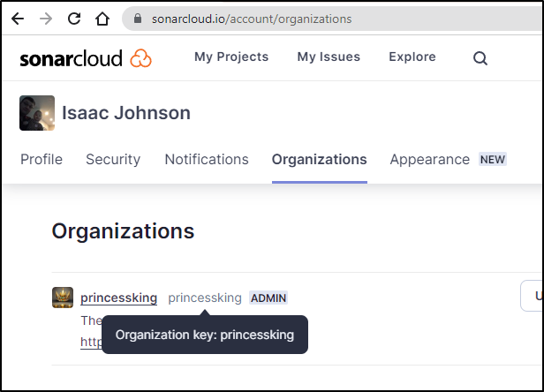Click the browser forward arrow
544x392 pixels.
tap(46, 19)
